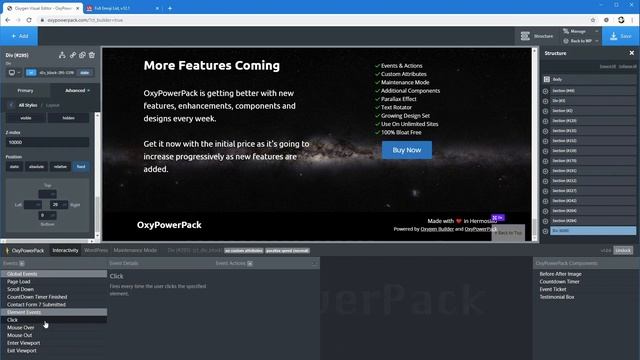Click the Bottom offset input showing 0
The image size is (640, 360).
point(47,215)
